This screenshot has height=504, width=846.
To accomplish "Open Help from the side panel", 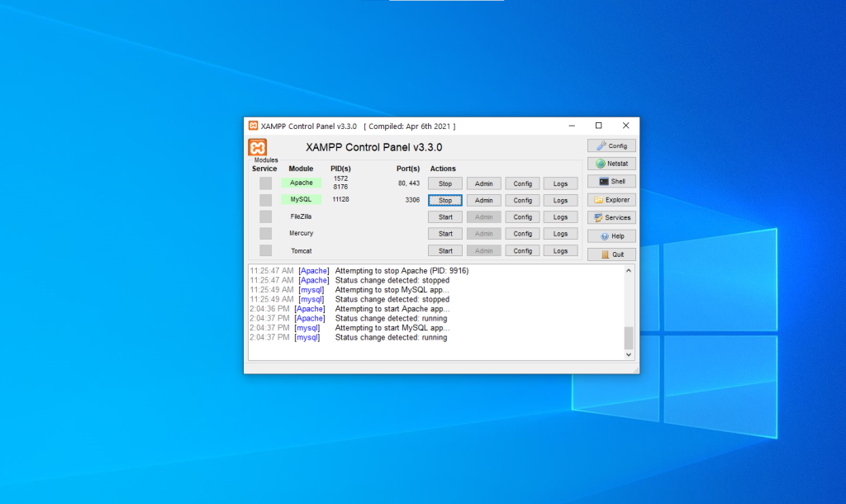I will [x=611, y=235].
